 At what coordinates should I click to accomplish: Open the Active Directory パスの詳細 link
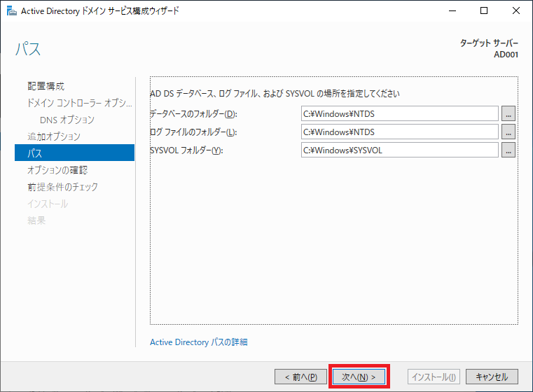(x=199, y=342)
